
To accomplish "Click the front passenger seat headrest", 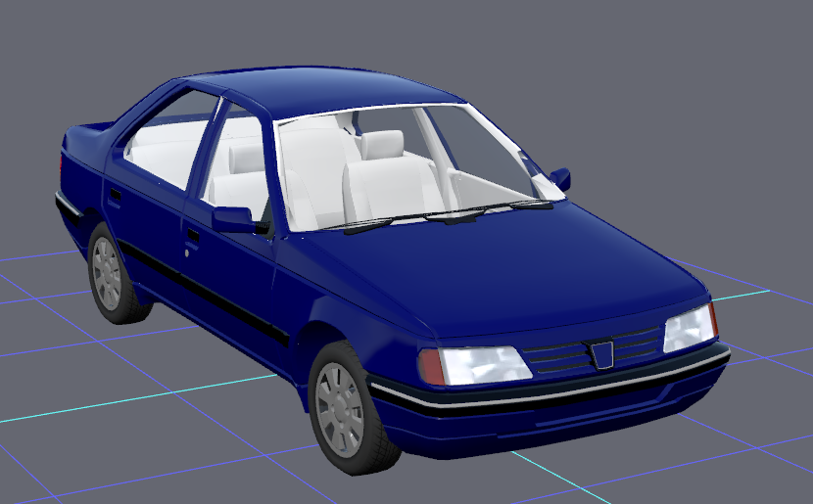I will click(x=383, y=145).
